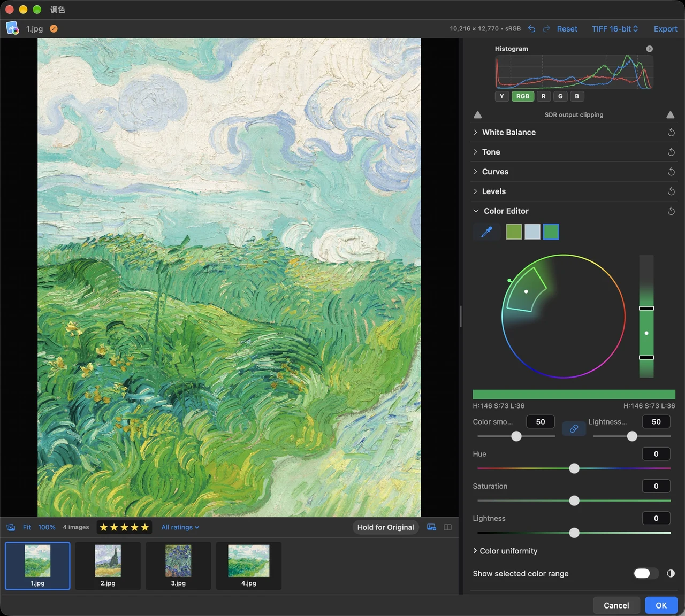
Task: Click the undo arrow icon
Action: click(x=531, y=29)
